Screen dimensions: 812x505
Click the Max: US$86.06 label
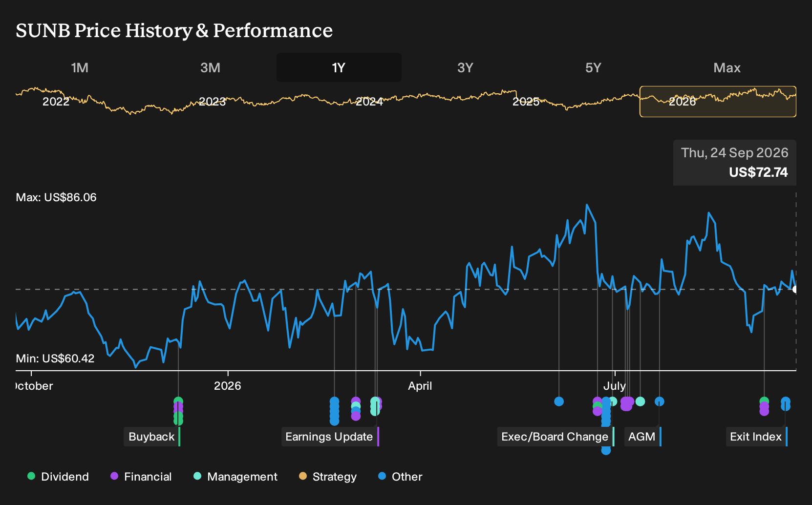56,197
